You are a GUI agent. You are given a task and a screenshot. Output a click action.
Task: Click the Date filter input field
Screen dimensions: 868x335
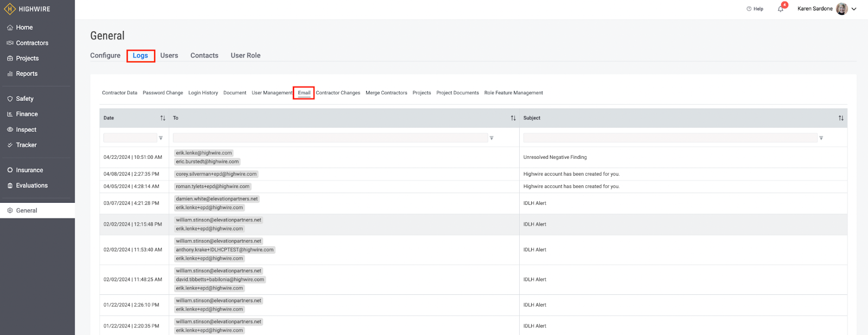(130, 138)
